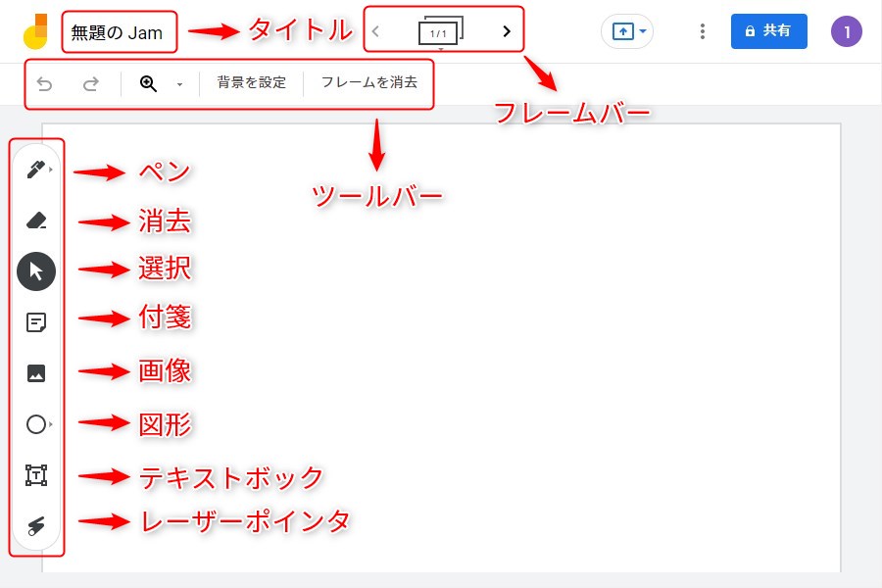Open the zoom level dropdown arrow
This screenshot has height=588, width=882.
click(179, 84)
